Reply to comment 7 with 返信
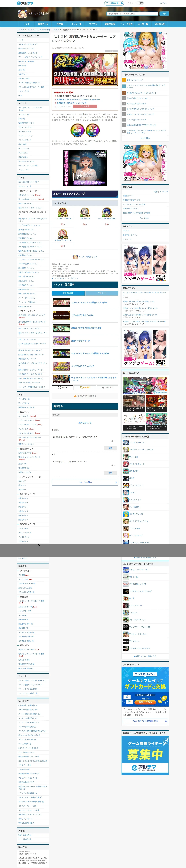186x868 pixels. click(x=110, y=473)
